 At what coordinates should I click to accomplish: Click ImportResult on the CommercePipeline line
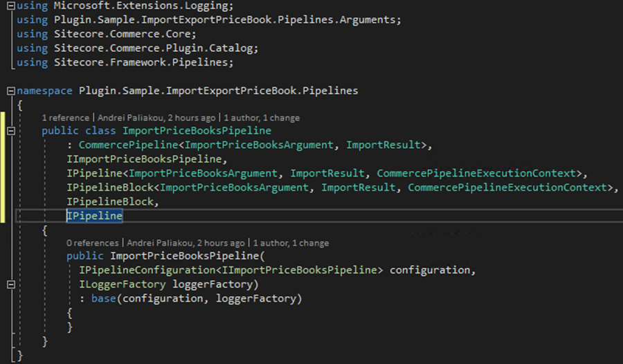coord(383,145)
